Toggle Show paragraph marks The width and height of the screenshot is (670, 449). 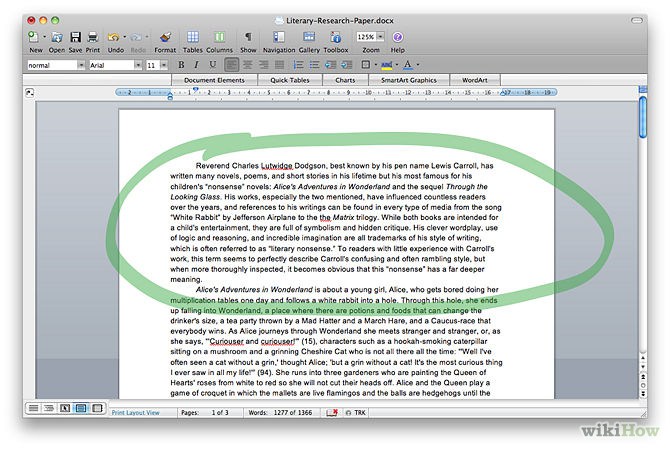pyautogui.click(x=248, y=37)
